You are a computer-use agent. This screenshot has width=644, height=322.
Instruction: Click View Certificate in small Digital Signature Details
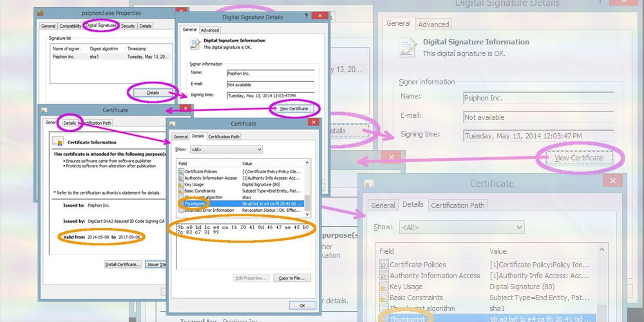(293, 108)
